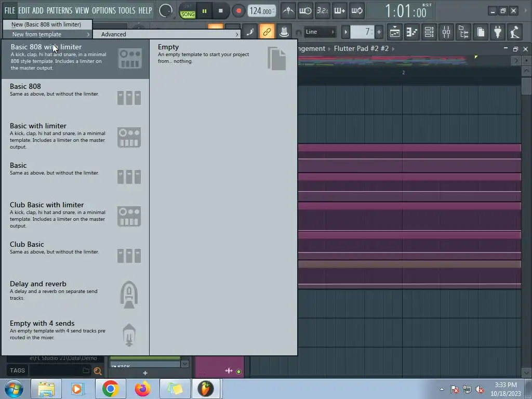Open Firefox from taskbar
This screenshot has height=399, width=532.
[142, 389]
